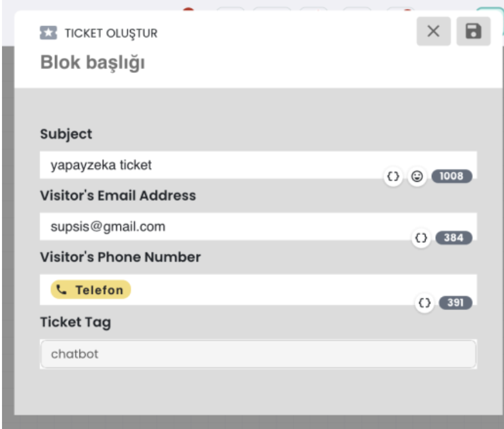The height and width of the screenshot is (429, 504).
Task: Close the Ticket Oluştur dialog
Action: pos(433,31)
